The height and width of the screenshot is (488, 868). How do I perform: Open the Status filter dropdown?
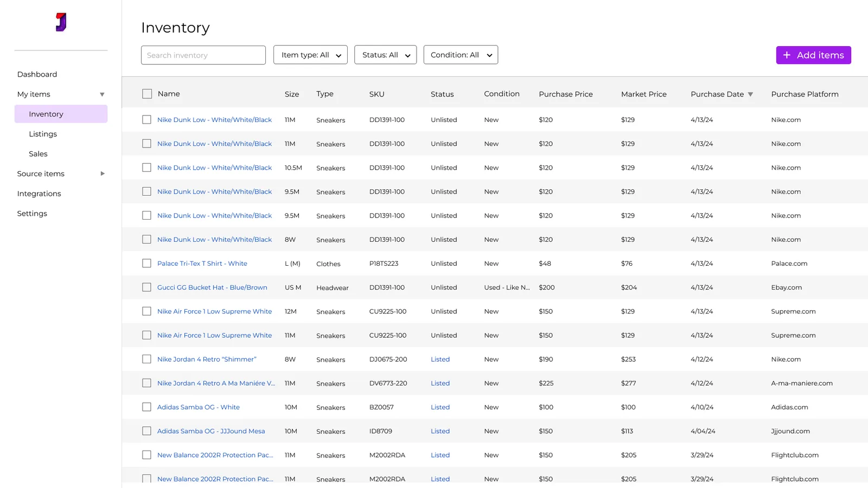(x=385, y=55)
